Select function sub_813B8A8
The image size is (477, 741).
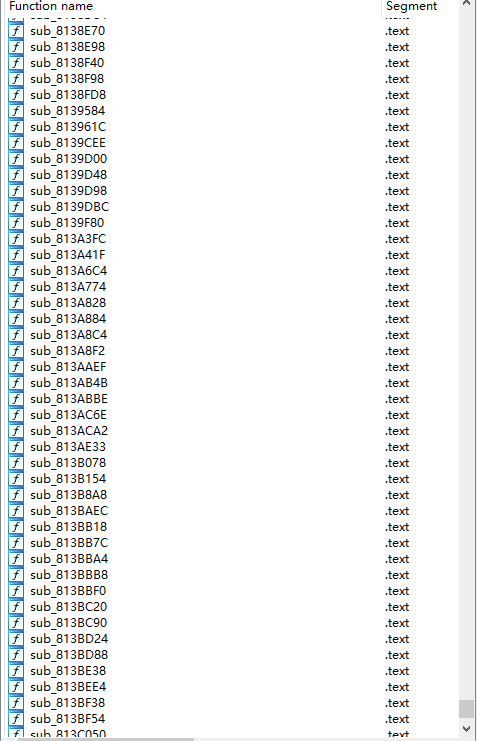pos(69,495)
